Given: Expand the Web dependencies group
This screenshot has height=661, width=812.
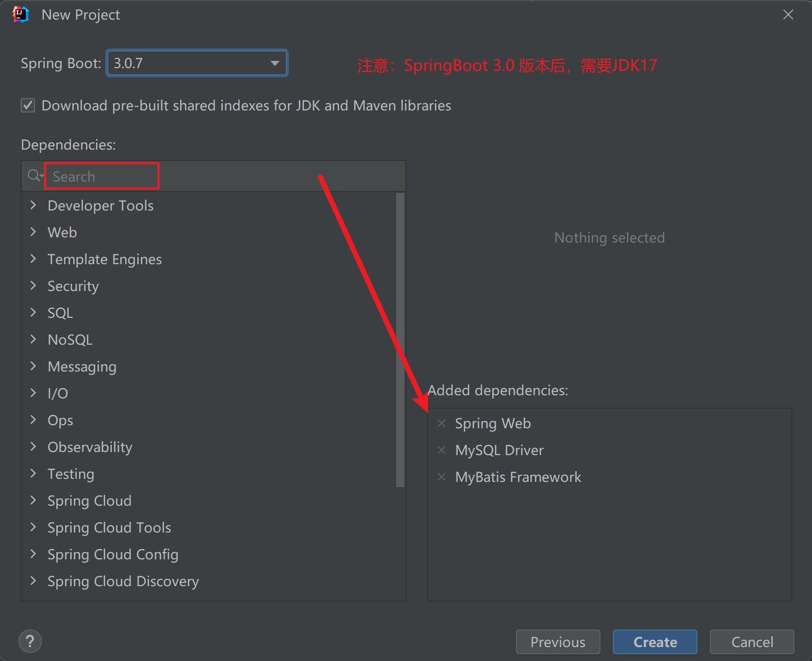Looking at the screenshot, I should (34, 232).
